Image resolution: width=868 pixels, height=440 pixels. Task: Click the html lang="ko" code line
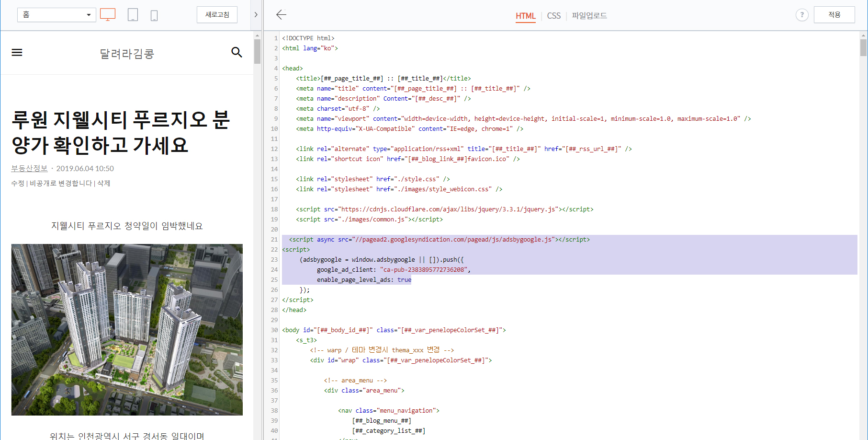(x=310, y=48)
